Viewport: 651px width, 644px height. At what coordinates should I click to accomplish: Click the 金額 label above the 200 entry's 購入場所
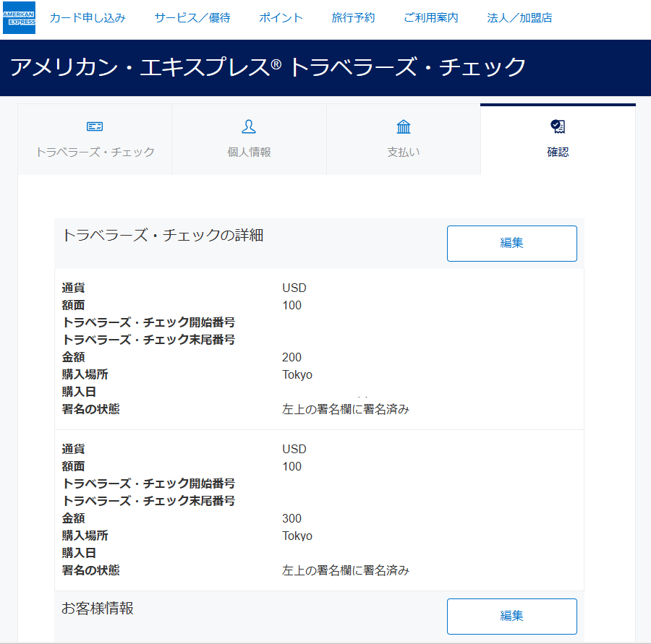click(x=74, y=357)
